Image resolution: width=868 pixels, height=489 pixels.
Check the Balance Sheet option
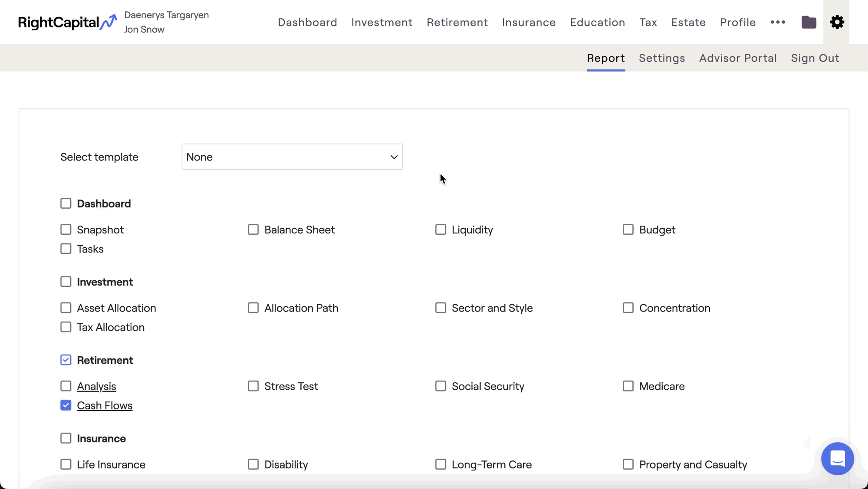[253, 230]
